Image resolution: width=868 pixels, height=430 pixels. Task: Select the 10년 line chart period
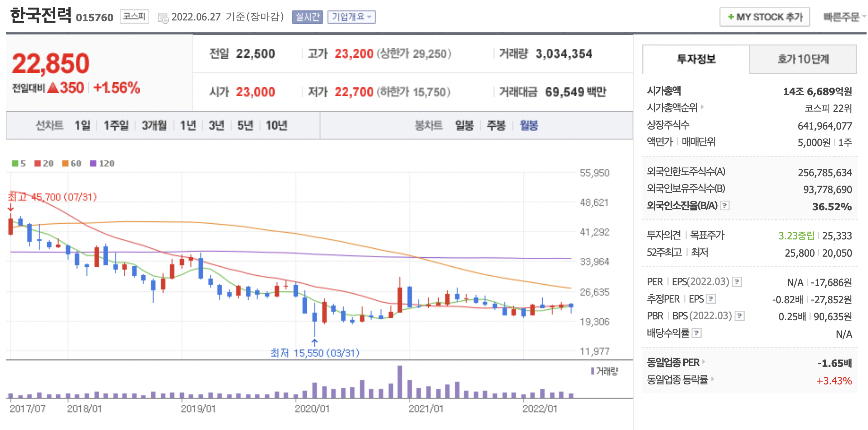[277, 125]
